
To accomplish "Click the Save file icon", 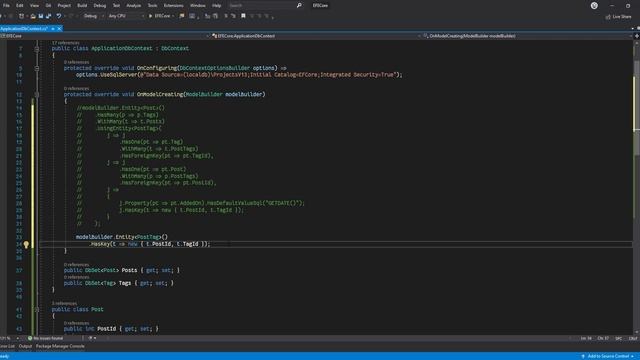I will [41, 16].
